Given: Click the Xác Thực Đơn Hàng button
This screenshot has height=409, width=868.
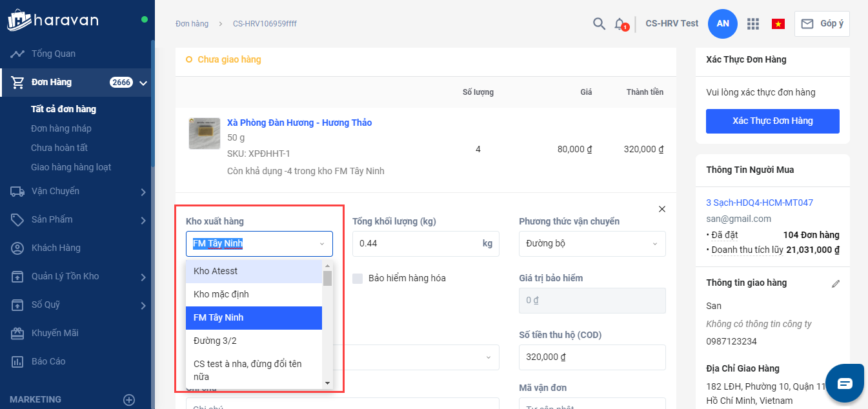Looking at the screenshot, I should pyautogui.click(x=772, y=121).
